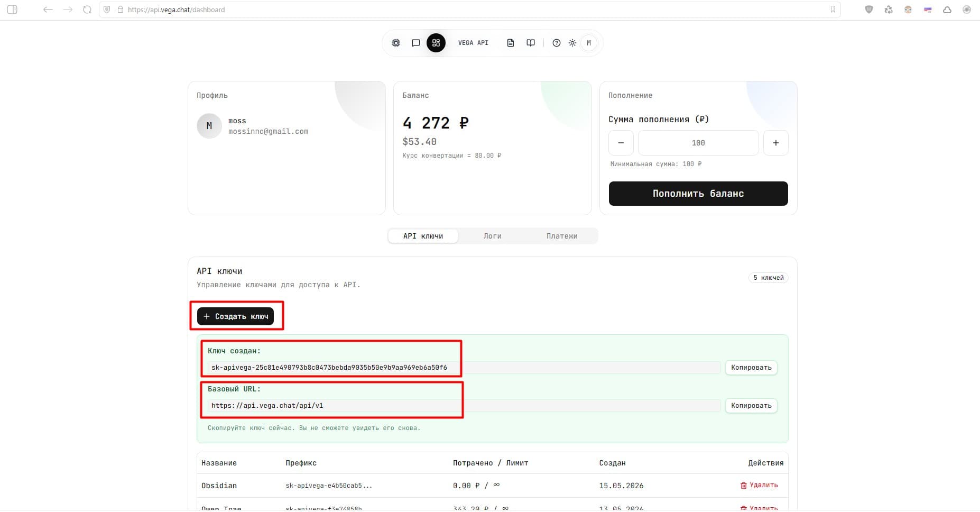The width and height of the screenshot is (980, 512).
Task: Click the VEGA API title
Action: coord(473,43)
